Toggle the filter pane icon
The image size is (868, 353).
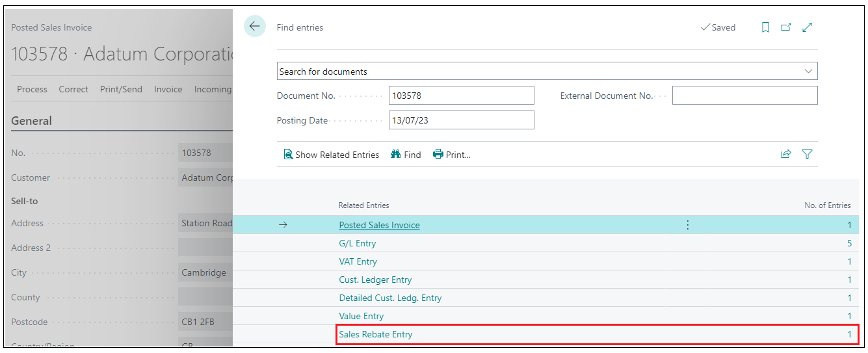pos(807,154)
